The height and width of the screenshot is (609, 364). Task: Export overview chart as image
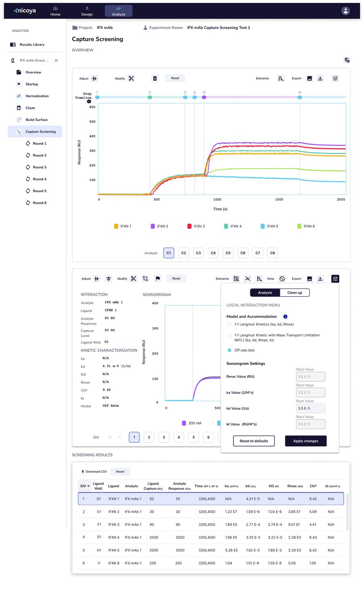(309, 78)
